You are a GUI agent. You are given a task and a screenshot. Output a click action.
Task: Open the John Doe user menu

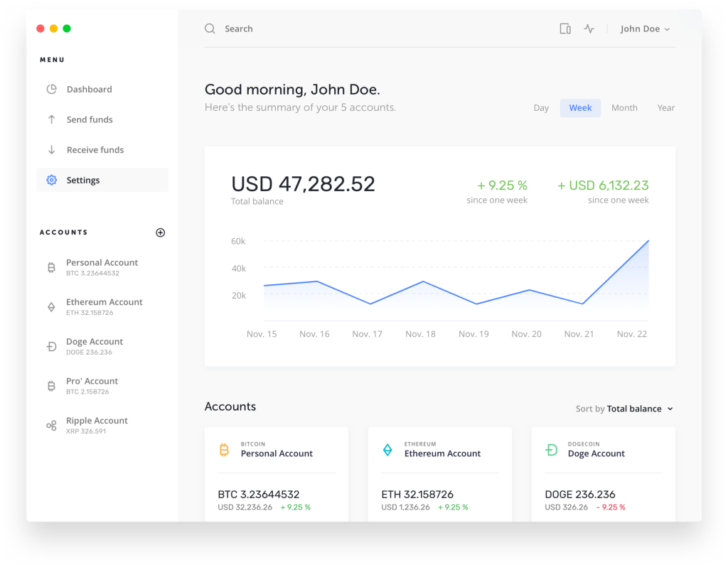[x=645, y=29]
